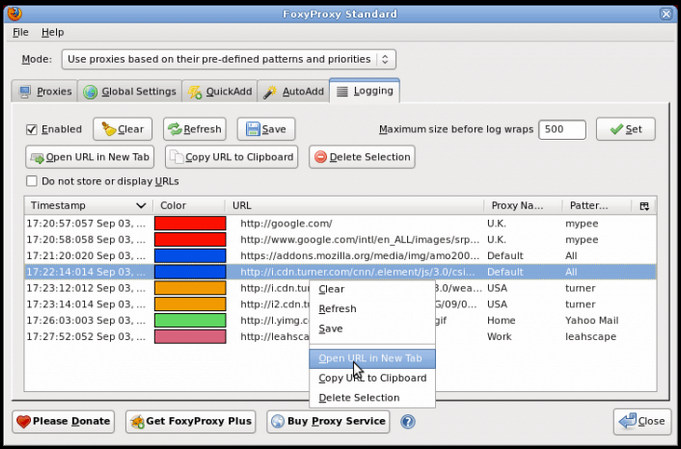Screen dimensions: 681x449
Task: Open the Mode dropdown
Action: (229, 59)
